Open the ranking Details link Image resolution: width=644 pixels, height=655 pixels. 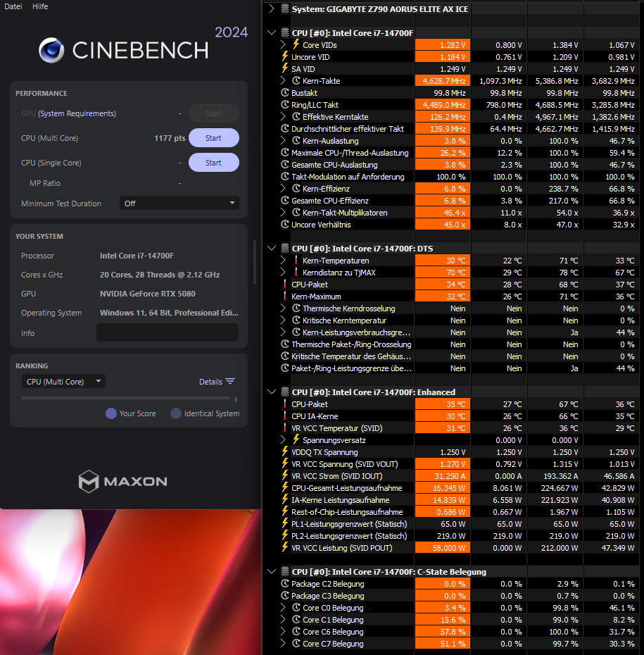[210, 382]
